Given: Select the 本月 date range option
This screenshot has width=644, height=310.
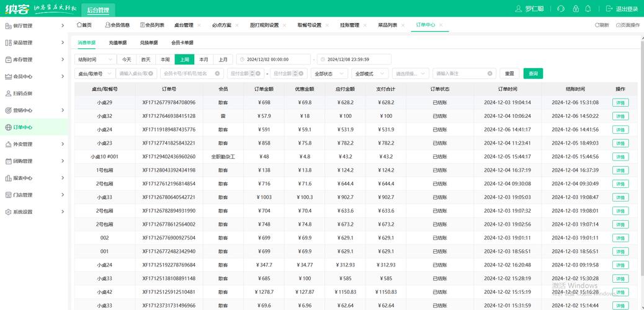Looking at the screenshot, I should point(203,60).
